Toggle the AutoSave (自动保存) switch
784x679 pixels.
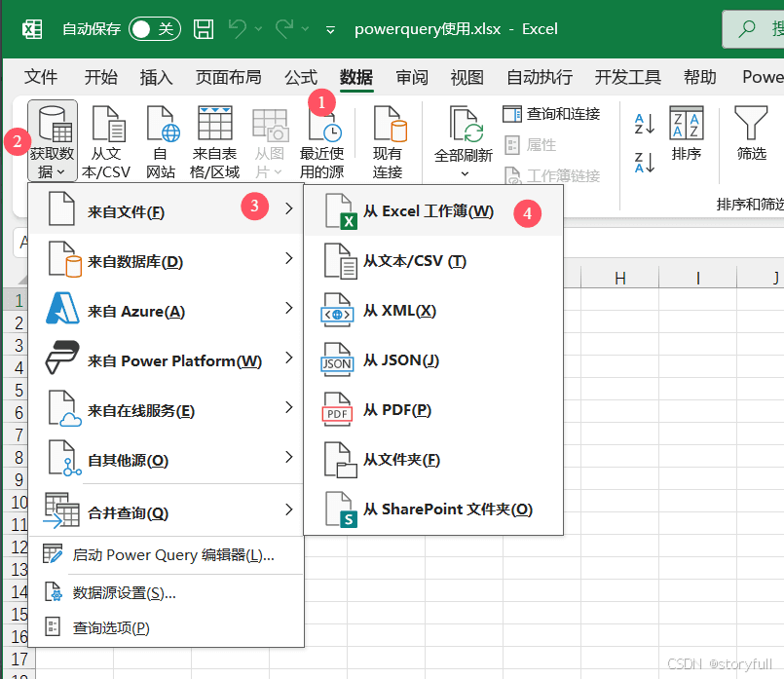[x=154, y=29]
